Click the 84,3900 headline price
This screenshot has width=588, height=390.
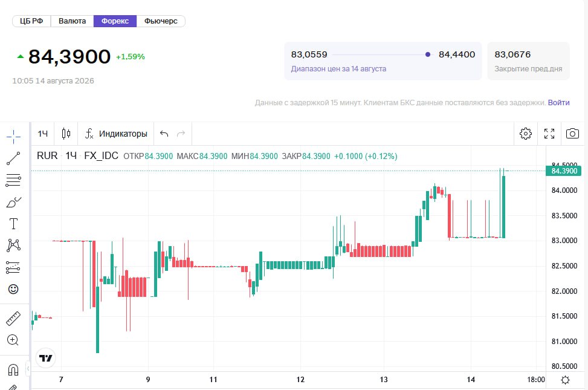click(x=69, y=57)
